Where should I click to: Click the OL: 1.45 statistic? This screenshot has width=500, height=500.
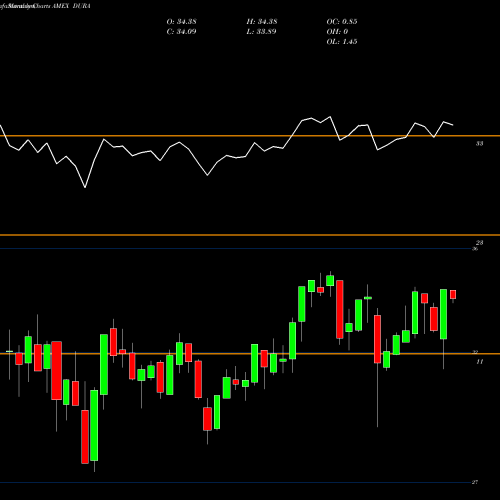coord(342,42)
